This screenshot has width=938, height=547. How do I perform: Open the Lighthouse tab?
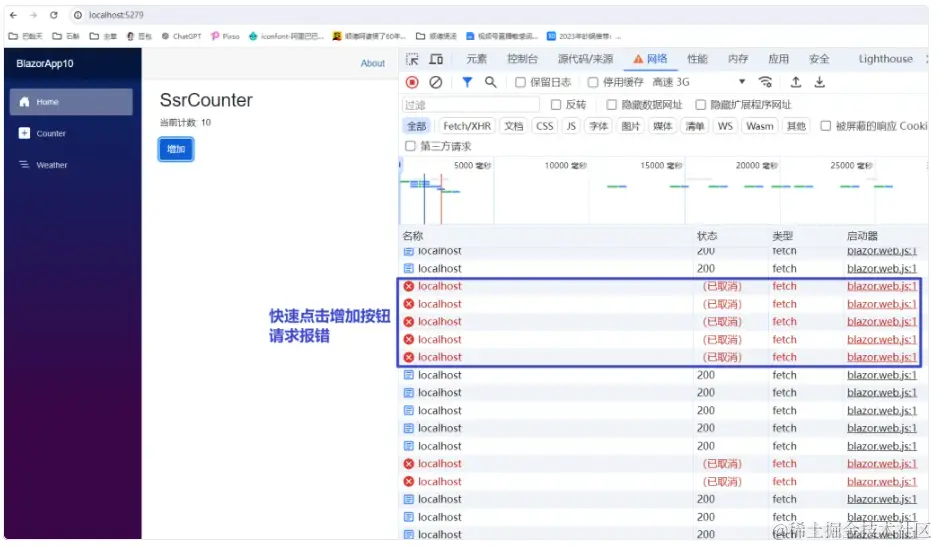click(x=885, y=59)
